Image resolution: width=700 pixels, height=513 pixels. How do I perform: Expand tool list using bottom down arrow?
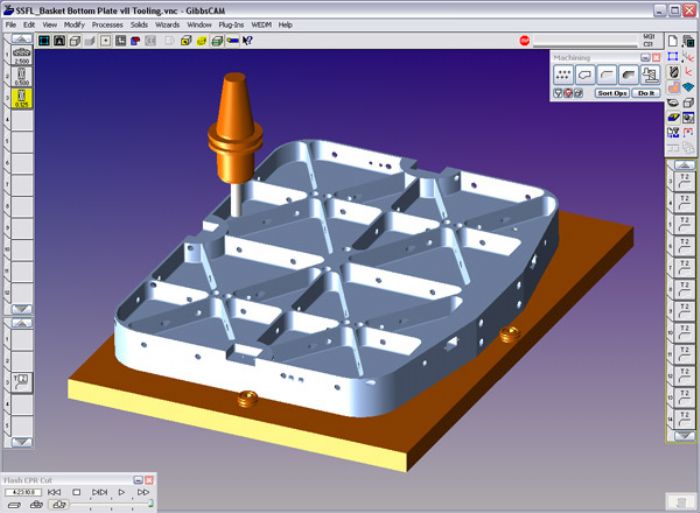click(21, 309)
